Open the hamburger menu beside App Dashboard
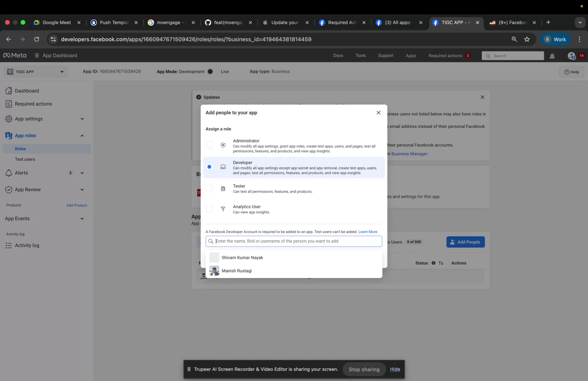 36,55
